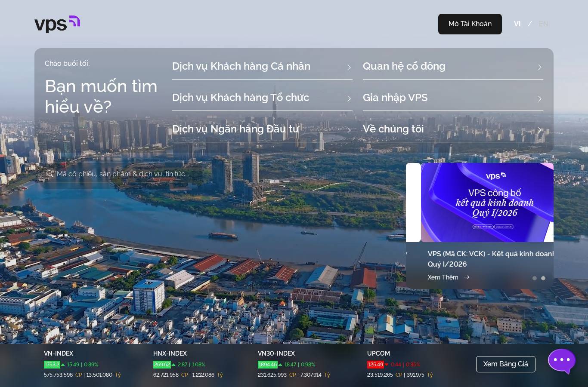Image resolution: width=588 pixels, height=387 pixels.
Task: Click the VN-INDEX label
Action: (59, 353)
